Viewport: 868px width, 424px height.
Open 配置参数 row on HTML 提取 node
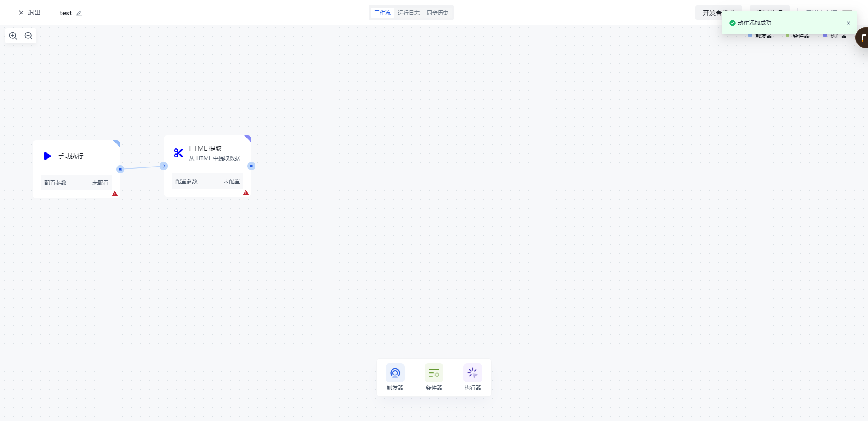click(x=207, y=181)
